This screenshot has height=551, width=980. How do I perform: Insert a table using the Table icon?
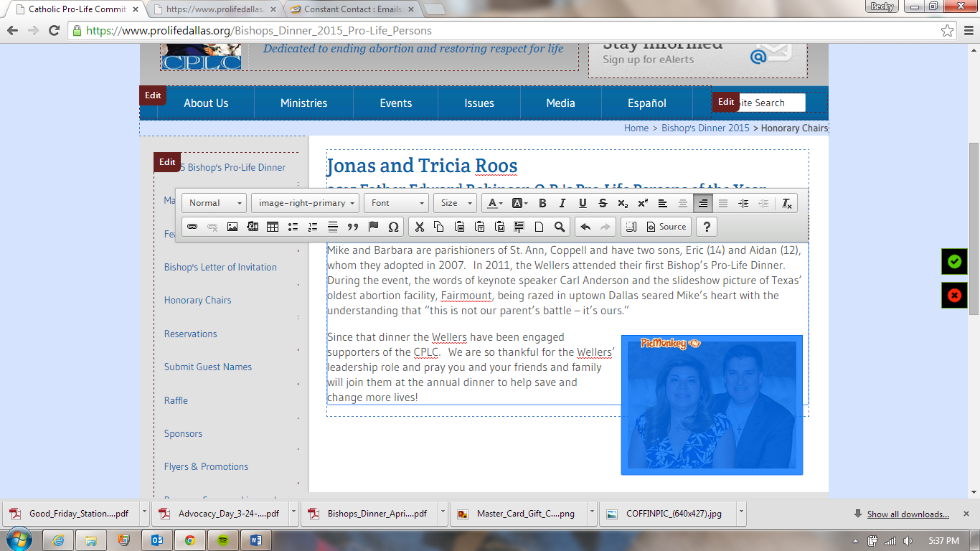(x=273, y=227)
